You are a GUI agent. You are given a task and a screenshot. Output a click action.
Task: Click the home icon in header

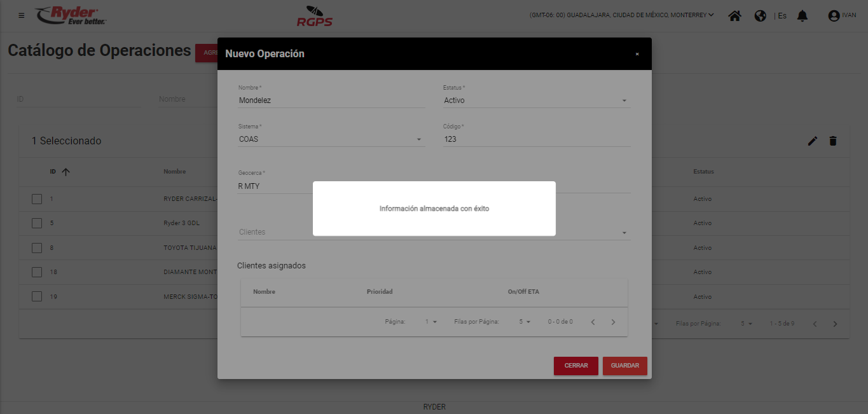(735, 16)
